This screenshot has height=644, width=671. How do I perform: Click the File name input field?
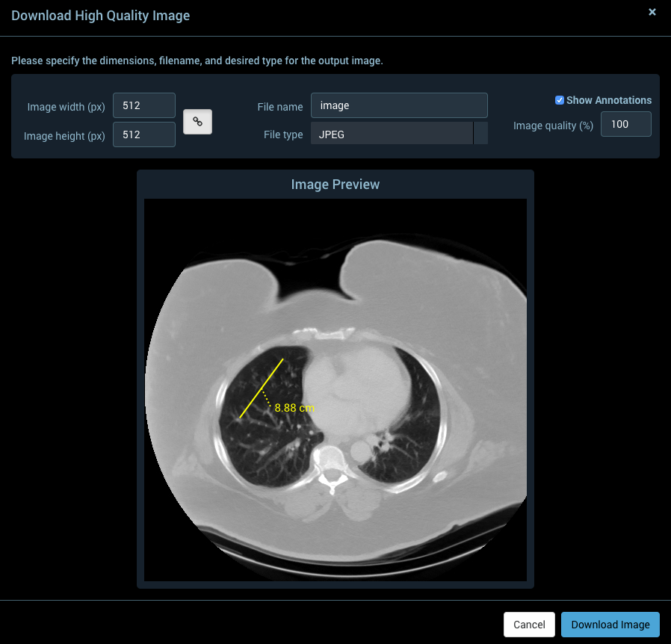click(399, 105)
